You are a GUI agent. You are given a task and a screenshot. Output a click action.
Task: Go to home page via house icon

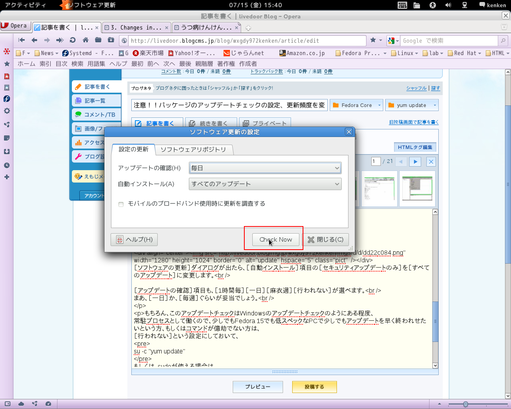[85, 40]
